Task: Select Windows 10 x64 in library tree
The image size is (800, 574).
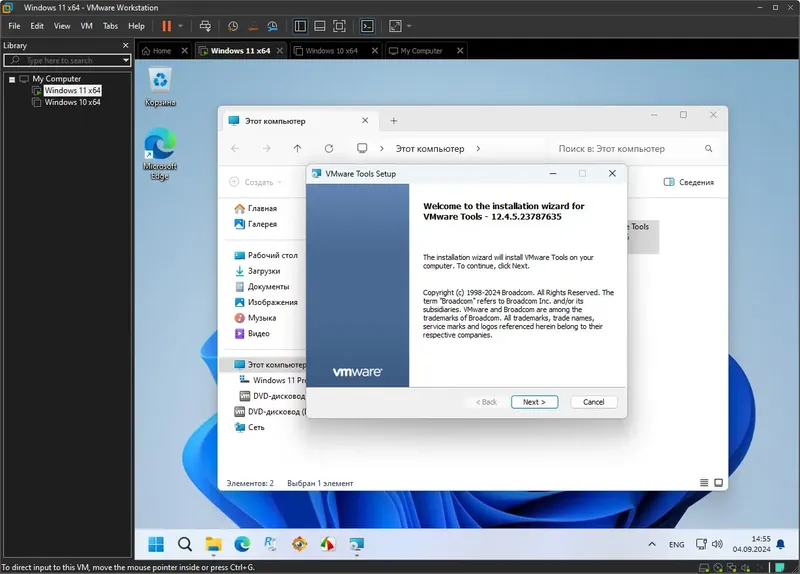Action: pyautogui.click(x=72, y=102)
